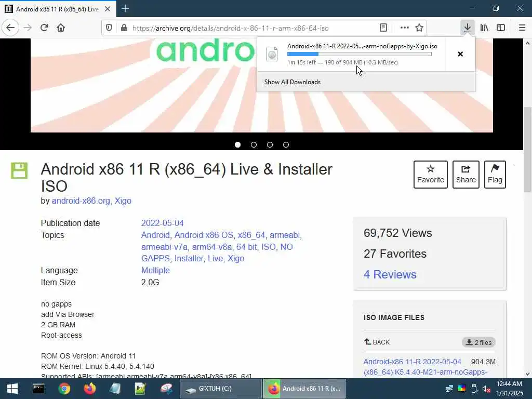Screen dimensions: 532x399
Task: Click scrollbar up arrow
Action: 527,43
